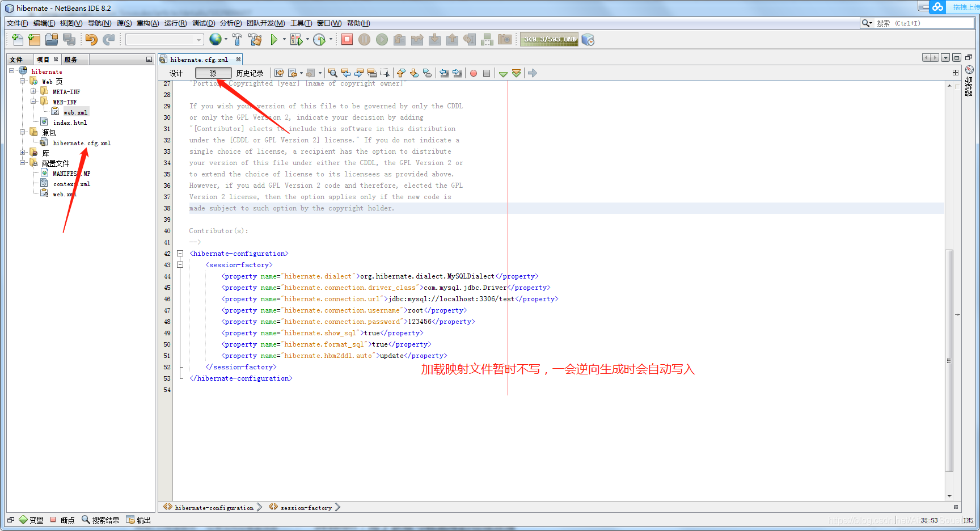Select MANIFEST.MF in project tree
Viewport: 980px width, 531px height.
(x=71, y=174)
